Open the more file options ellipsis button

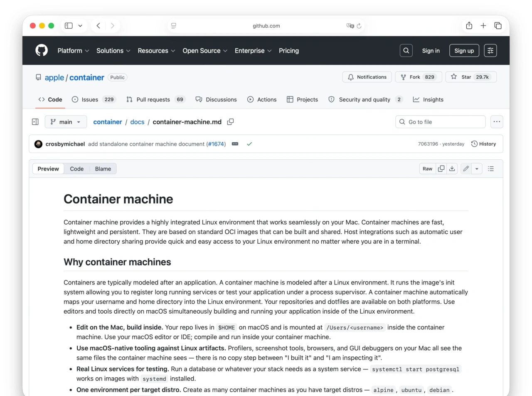point(497,122)
